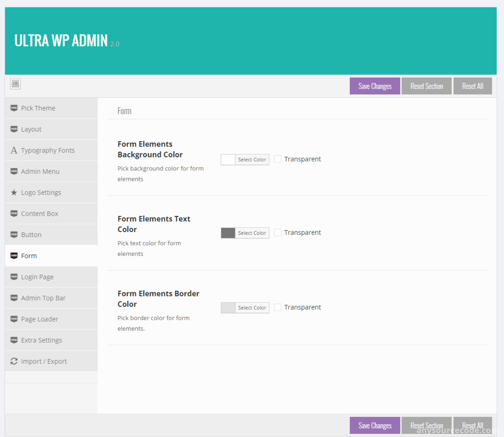The height and width of the screenshot is (437, 504).
Task: Open Page Loader settings
Action: click(x=51, y=319)
